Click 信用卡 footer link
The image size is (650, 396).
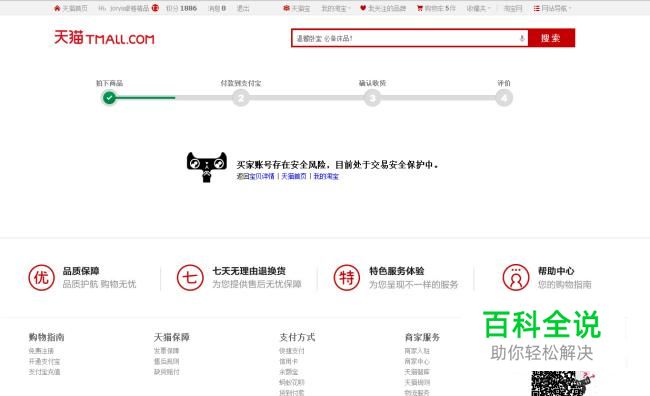coord(289,362)
